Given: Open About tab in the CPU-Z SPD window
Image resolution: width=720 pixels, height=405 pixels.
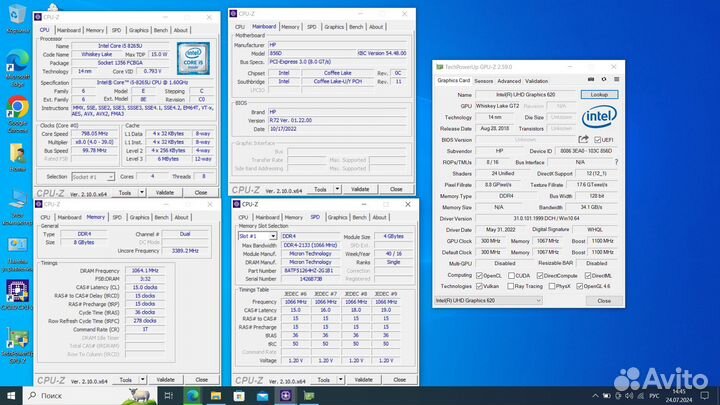Looking at the screenshot, I should [379, 217].
